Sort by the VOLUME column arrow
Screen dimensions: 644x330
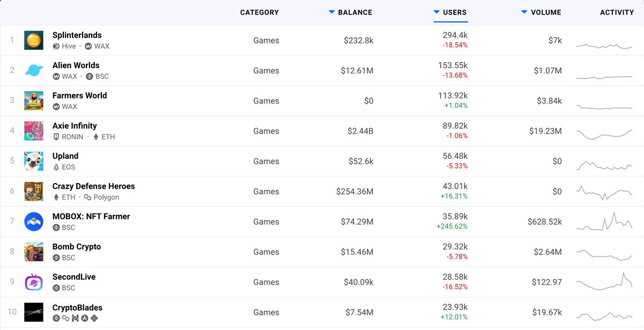coord(524,12)
